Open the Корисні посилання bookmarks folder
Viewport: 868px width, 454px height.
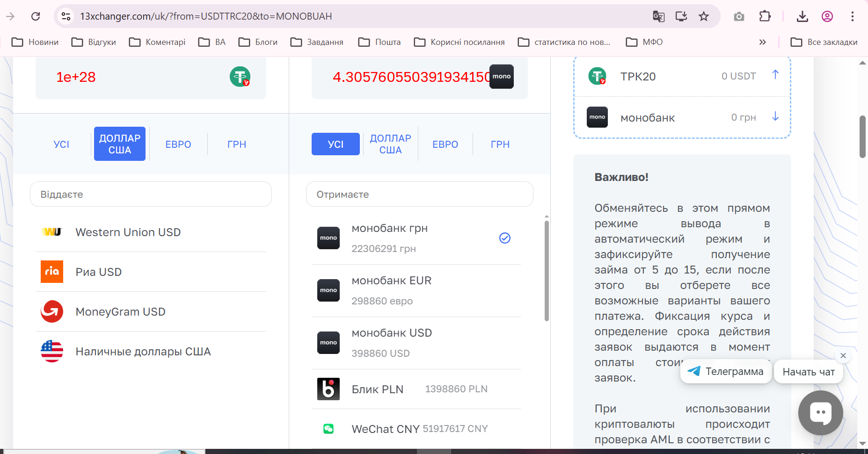coord(460,42)
